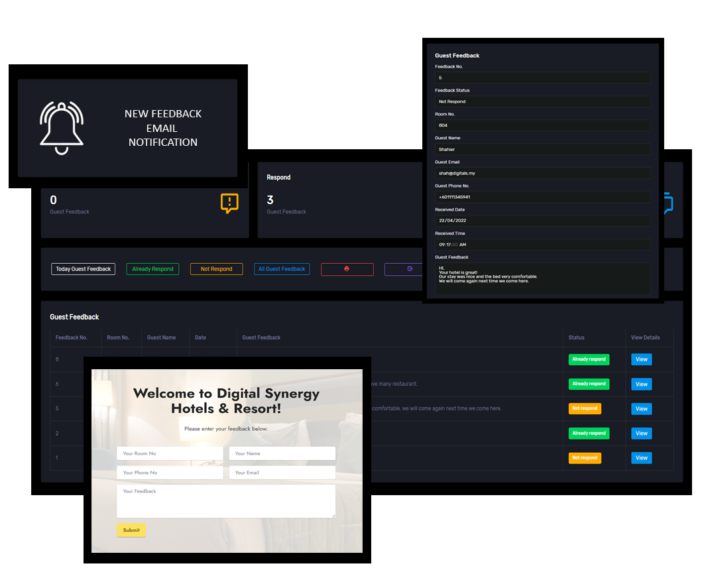Show All Guest Feedback
This screenshot has height=588, width=704.
(282, 269)
